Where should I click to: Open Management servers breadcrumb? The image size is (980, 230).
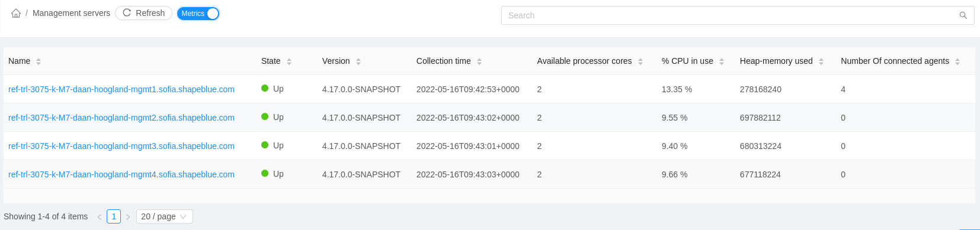point(71,13)
